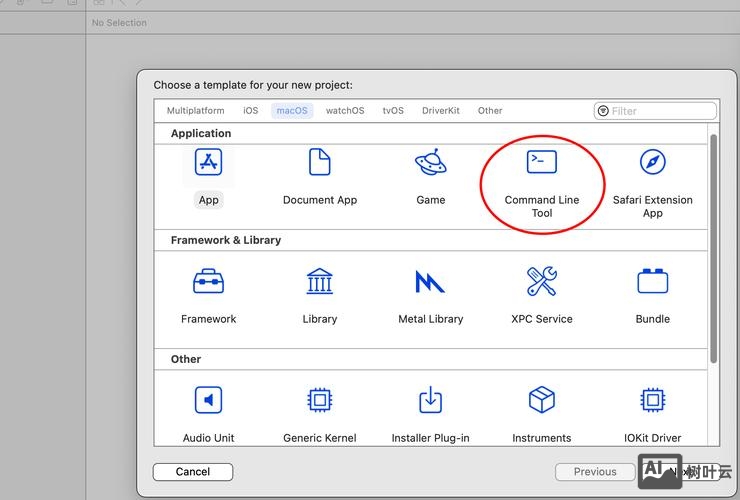The image size is (740, 500).
Task: Choose the Framework toolbox icon
Action: point(208,282)
